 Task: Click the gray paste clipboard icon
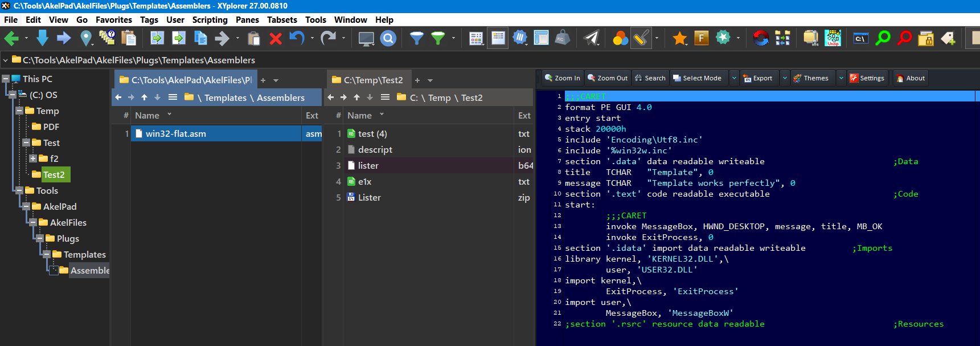(254, 38)
